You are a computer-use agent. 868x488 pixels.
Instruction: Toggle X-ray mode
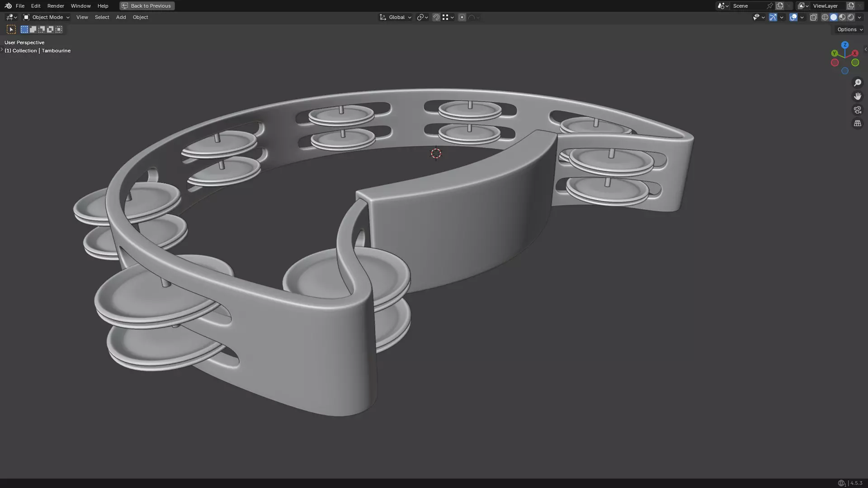814,17
